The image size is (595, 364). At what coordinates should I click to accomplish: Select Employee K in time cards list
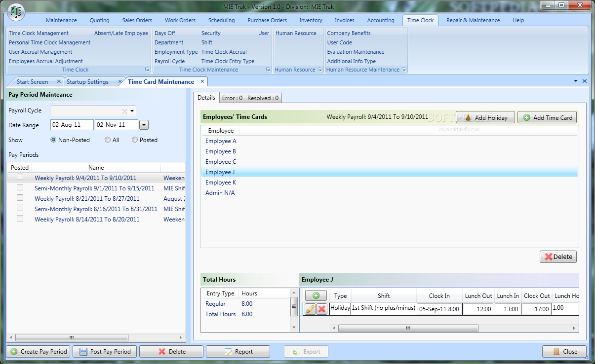click(390, 182)
